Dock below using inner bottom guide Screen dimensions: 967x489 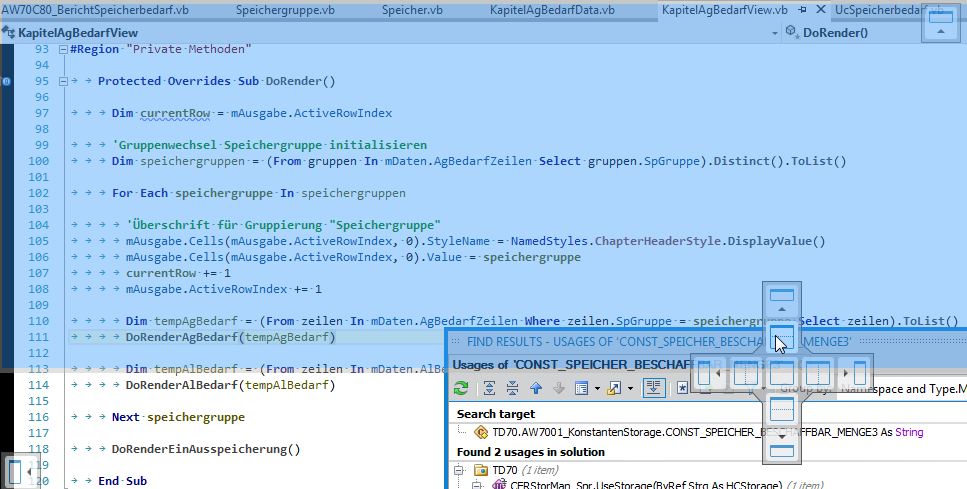pyautogui.click(x=781, y=409)
